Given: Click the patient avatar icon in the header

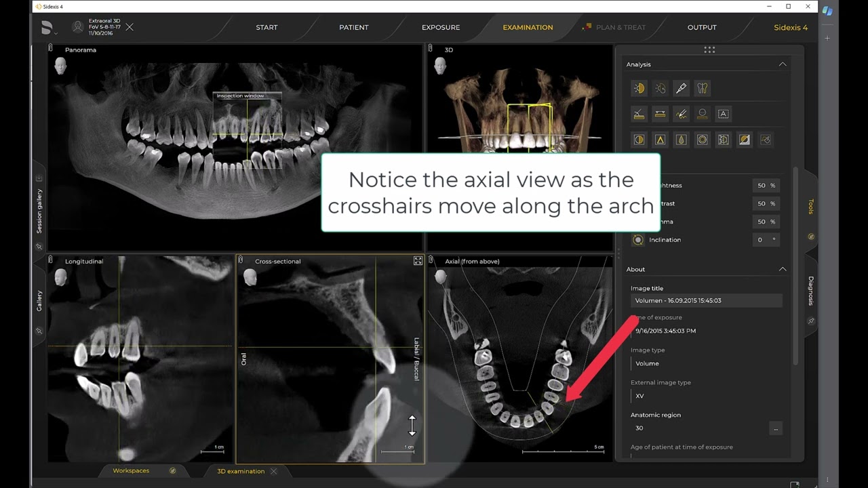Looking at the screenshot, I should (x=78, y=27).
